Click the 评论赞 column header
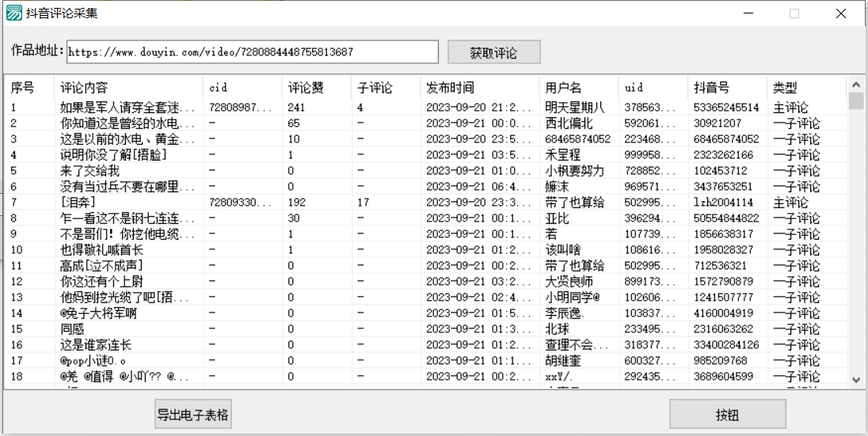Viewport: 868px width, 436px height. (x=316, y=87)
